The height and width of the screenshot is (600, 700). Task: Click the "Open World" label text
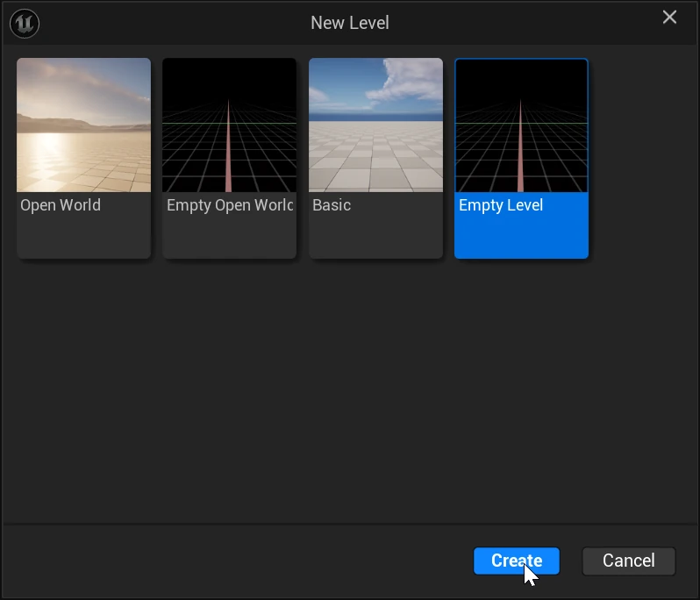(61, 205)
